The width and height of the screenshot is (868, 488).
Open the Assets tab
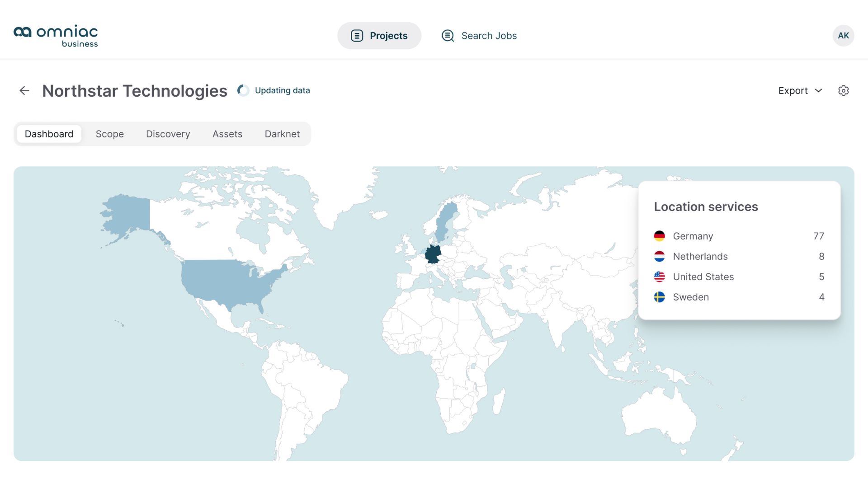pos(227,134)
